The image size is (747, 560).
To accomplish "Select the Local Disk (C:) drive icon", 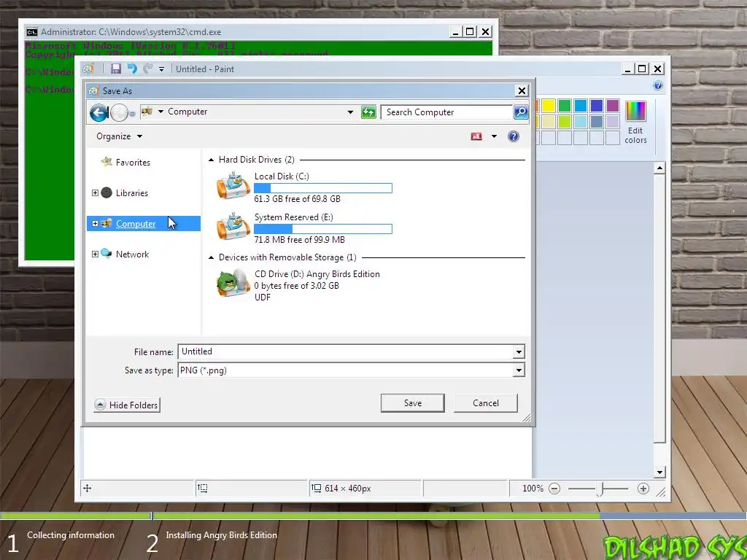I will point(233,186).
